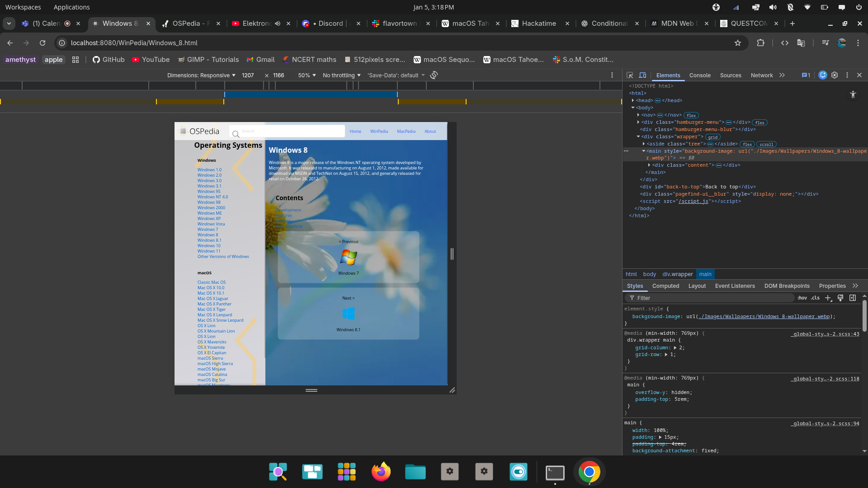The image size is (868, 488).
Task: Click the rotate screen icon
Action: click(434, 75)
